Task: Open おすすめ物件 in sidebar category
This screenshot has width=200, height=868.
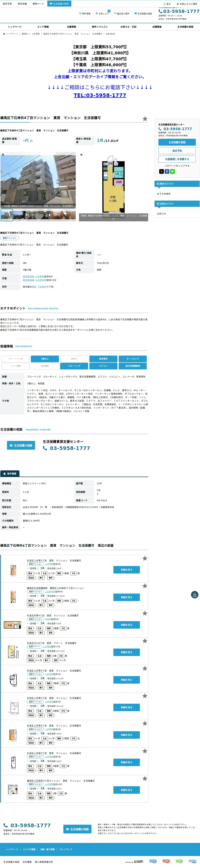Action: tap(164, 194)
